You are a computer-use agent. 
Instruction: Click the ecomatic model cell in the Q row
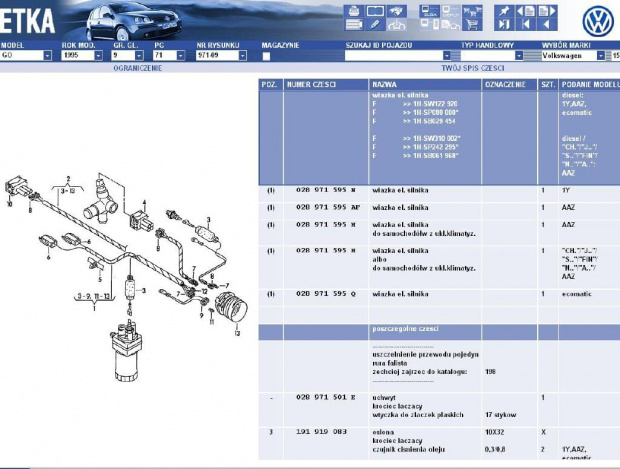[x=577, y=294]
